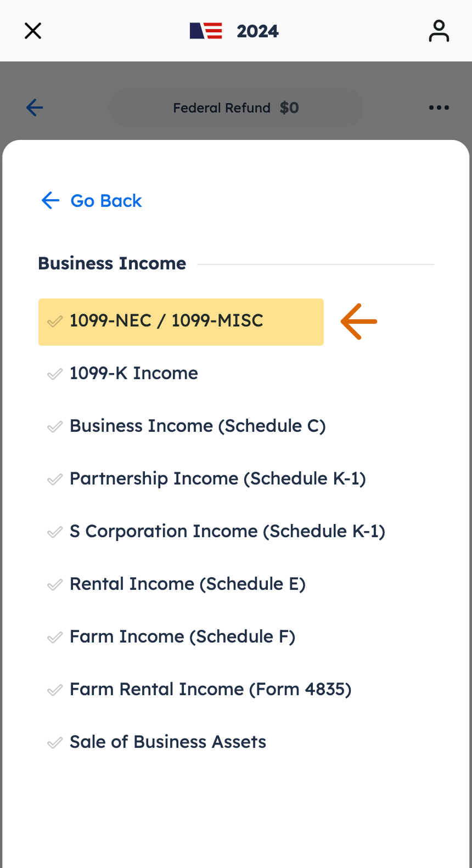472x868 pixels.
Task: Click the orange arrow pointing at 1099-NEC
Action: coord(358,322)
